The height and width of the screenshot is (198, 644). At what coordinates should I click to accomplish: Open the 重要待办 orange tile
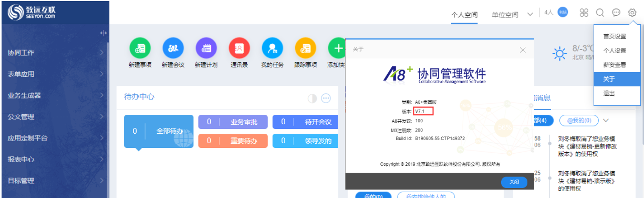[x=233, y=141]
